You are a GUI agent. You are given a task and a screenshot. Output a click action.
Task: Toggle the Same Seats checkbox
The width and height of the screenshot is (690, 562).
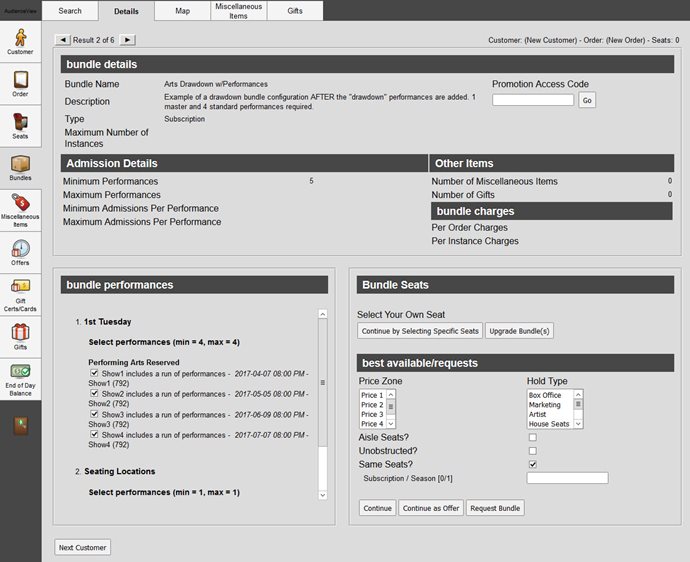[x=532, y=464]
